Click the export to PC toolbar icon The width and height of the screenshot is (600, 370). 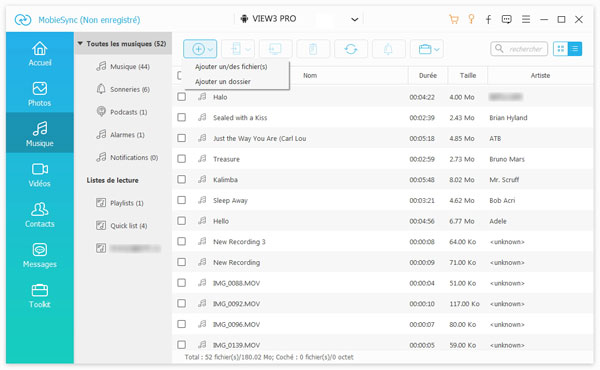click(x=275, y=49)
